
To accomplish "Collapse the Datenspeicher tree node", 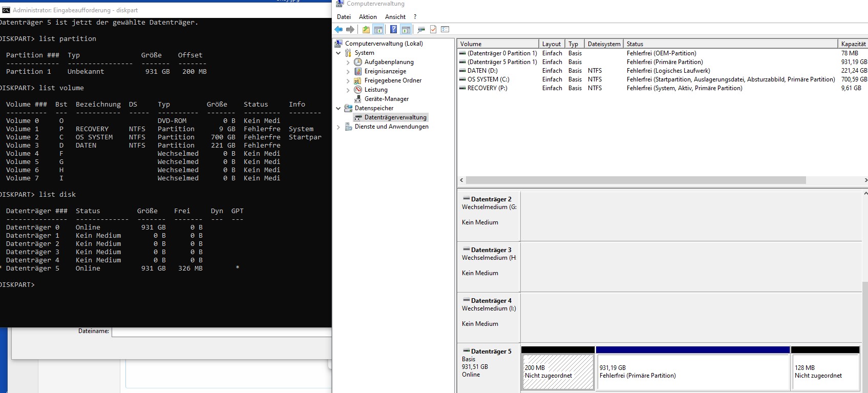I will (x=338, y=108).
